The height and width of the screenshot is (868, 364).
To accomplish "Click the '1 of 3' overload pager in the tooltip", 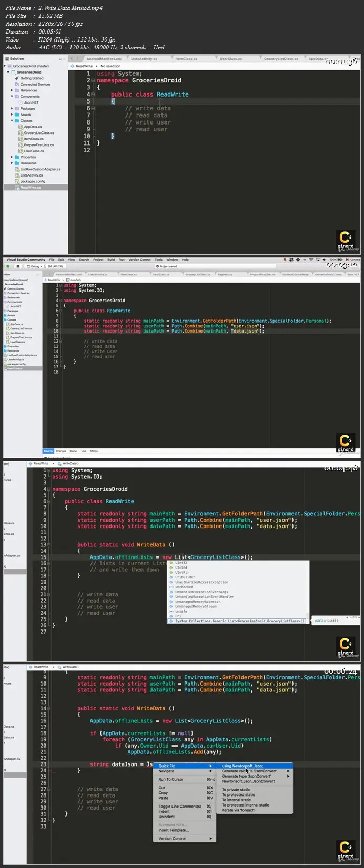I will coord(352,617).
